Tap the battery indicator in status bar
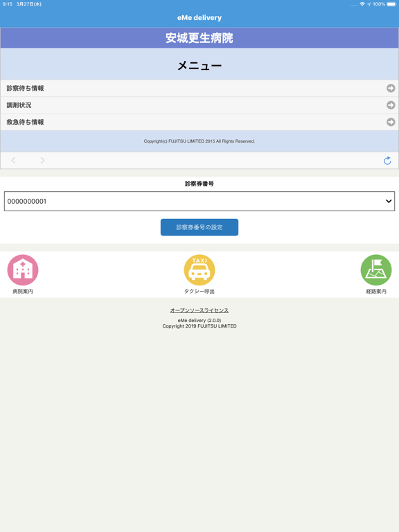This screenshot has height=532, width=399. [391, 4]
